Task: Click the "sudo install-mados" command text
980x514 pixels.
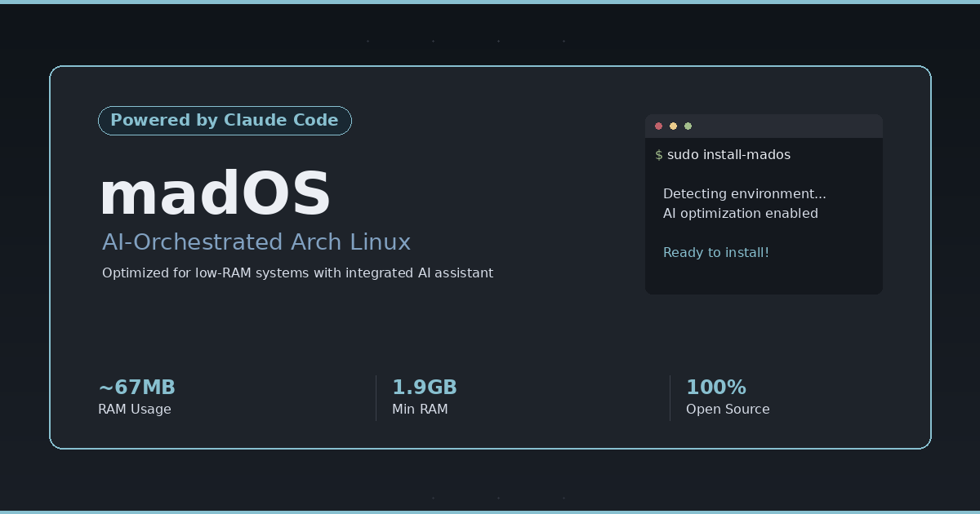Action: 728,155
